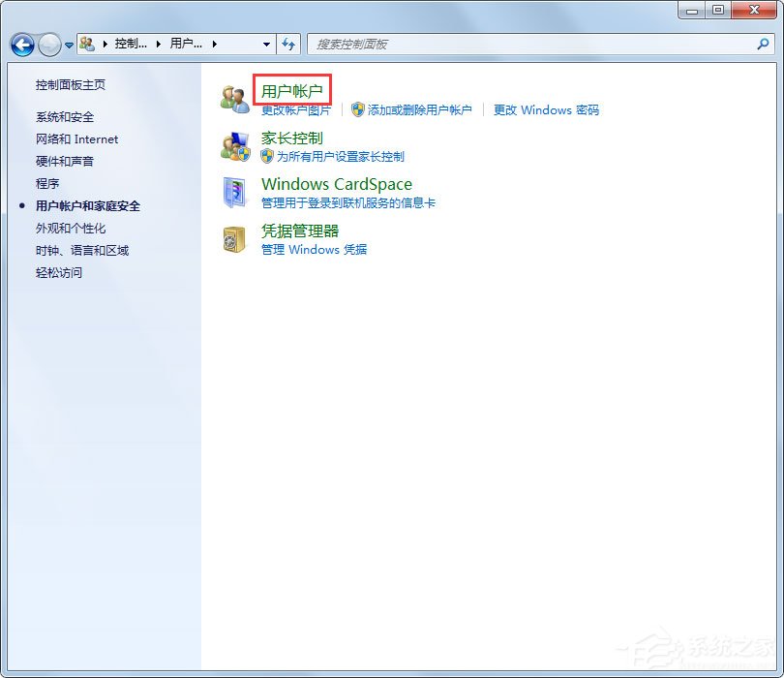Open 管理 Windows 凭据
This screenshot has width=784, height=678.
point(313,250)
